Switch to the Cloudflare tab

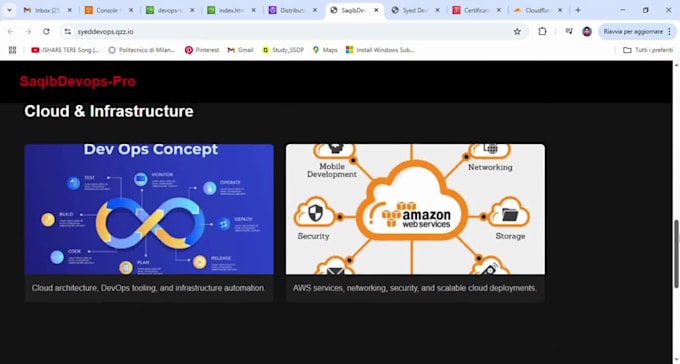click(x=538, y=10)
